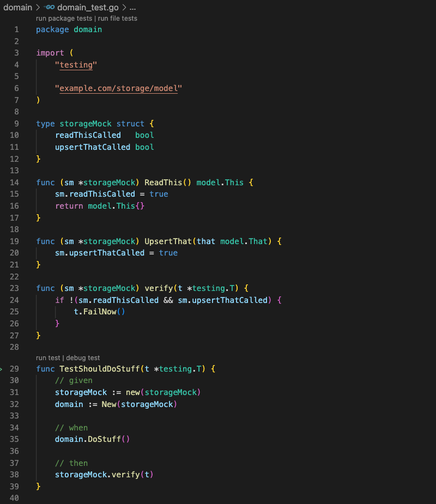Click the Go language icon in the breadcrumb

pyautogui.click(x=50, y=8)
